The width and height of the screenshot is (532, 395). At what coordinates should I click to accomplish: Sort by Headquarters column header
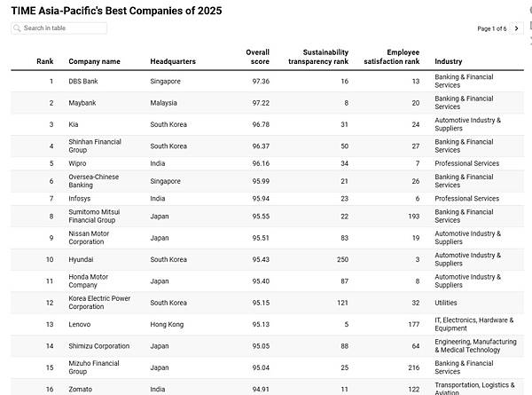click(x=173, y=61)
